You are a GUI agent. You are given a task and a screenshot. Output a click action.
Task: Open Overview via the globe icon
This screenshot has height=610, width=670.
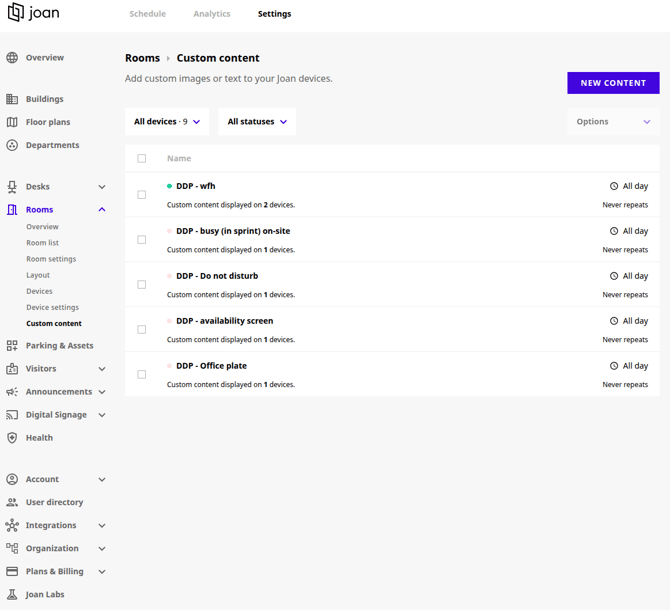tap(12, 58)
